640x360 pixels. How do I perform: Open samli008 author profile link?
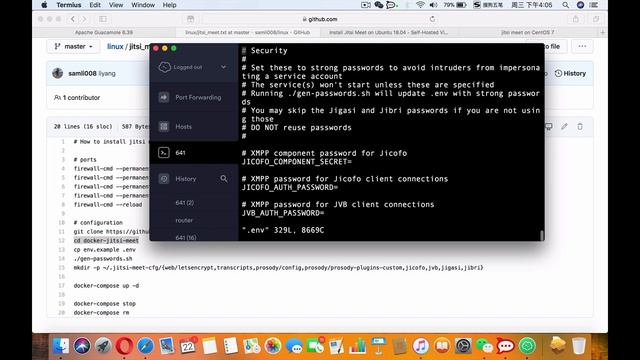[82, 73]
